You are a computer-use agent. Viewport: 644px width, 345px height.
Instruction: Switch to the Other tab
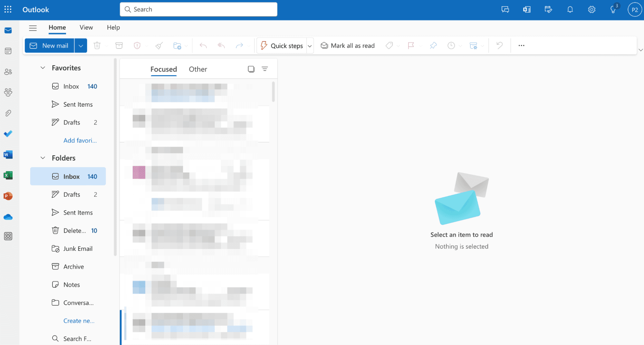click(x=198, y=69)
